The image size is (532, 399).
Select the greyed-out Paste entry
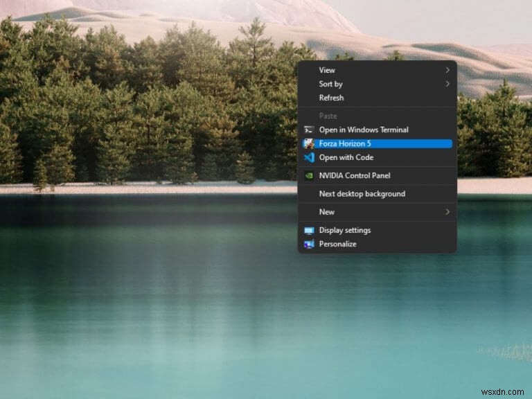(x=377, y=116)
